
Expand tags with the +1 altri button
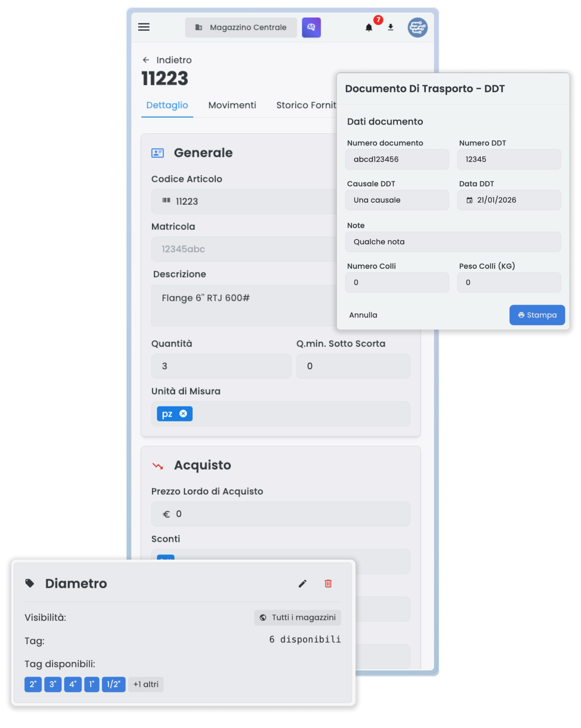point(145,684)
